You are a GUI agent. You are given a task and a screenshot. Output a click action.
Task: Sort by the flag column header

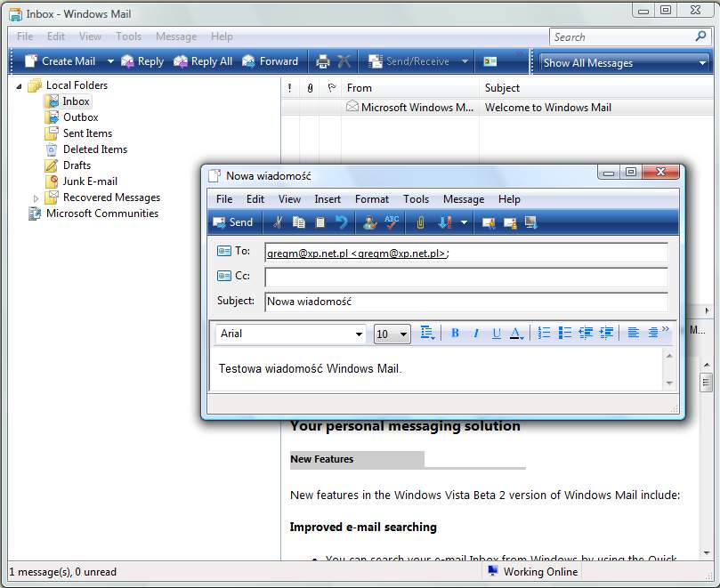tap(331, 88)
